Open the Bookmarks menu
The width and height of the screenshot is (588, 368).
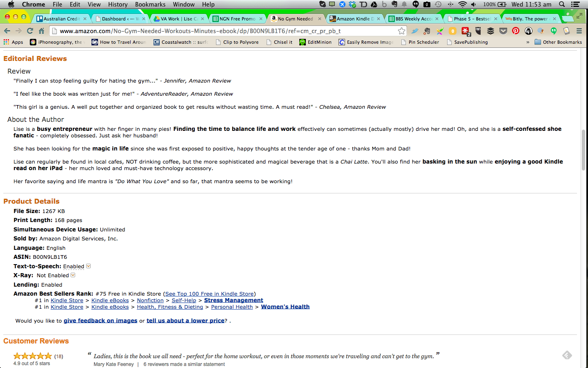pyautogui.click(x=150, y=4)
